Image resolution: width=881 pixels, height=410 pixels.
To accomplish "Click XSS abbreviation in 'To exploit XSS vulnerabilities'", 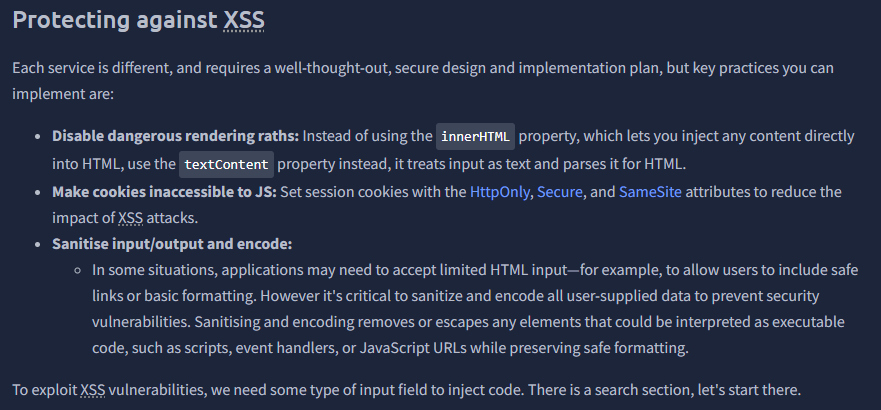I will pyautogui.click(x=95, y=389).
